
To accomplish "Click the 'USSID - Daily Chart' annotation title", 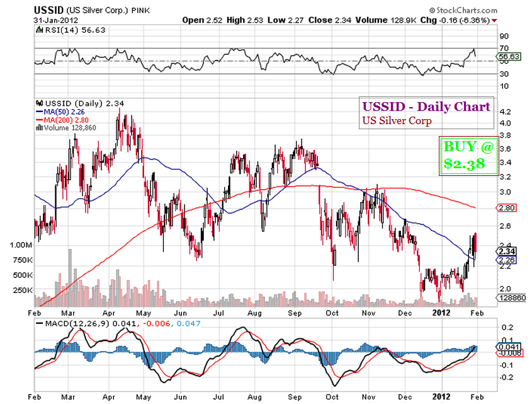I will point(426,107).
